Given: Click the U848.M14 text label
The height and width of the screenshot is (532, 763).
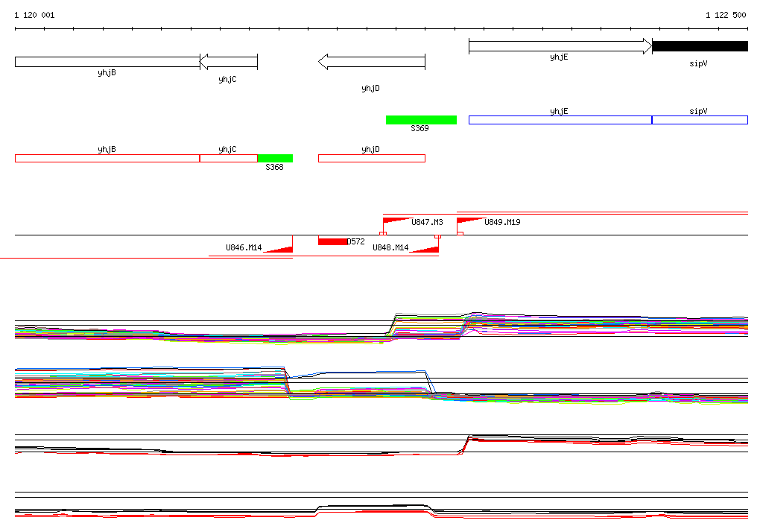Looking at the screenshot, I should pyautogui.click(x=390, y=248).
